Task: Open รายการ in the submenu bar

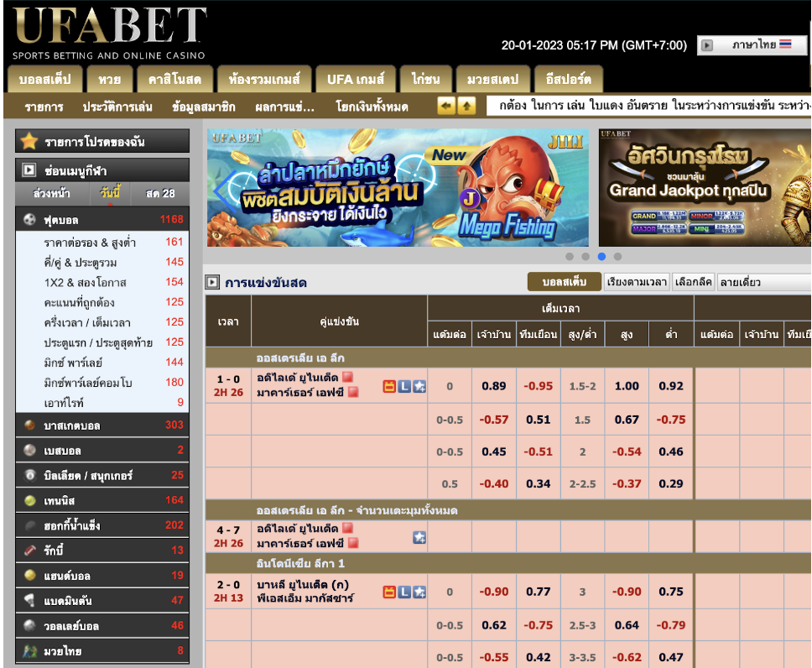Action: tap(44, 107)
